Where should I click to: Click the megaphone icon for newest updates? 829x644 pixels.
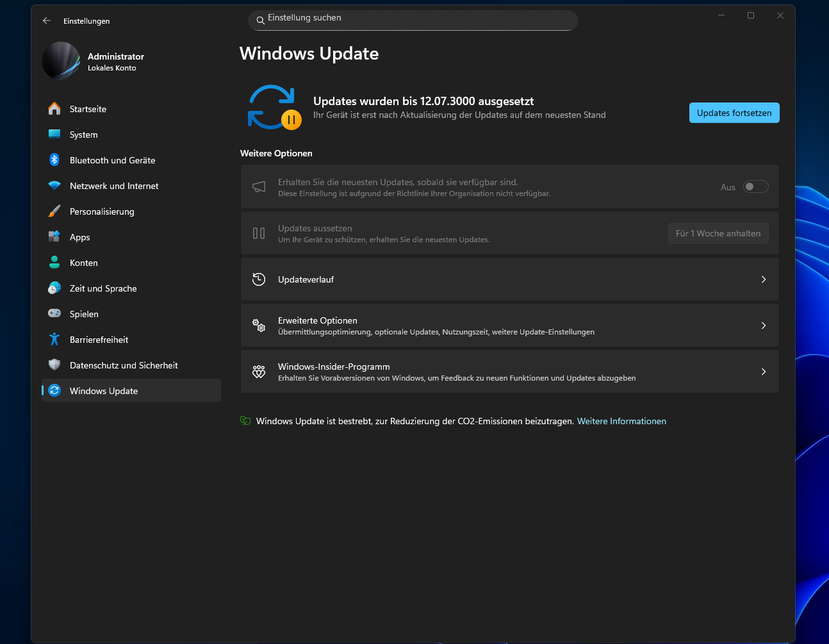tap(259, 186)
